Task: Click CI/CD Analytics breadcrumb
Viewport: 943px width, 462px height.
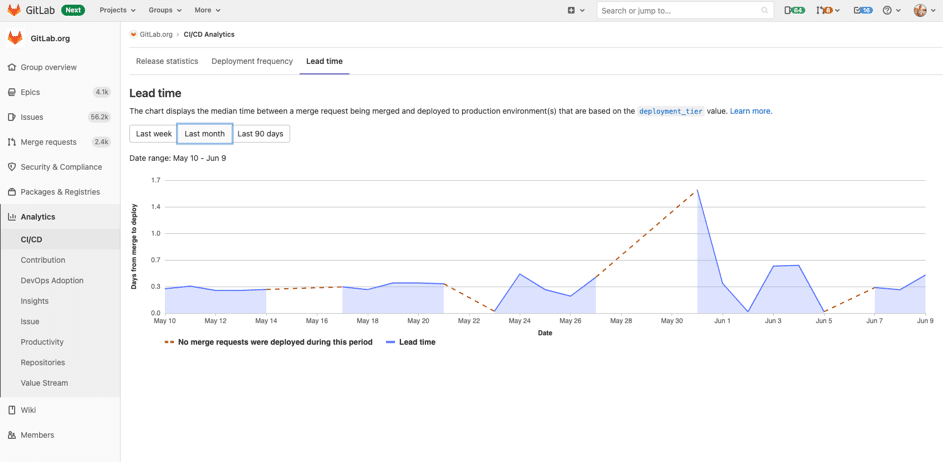Action: coord(209,35)
